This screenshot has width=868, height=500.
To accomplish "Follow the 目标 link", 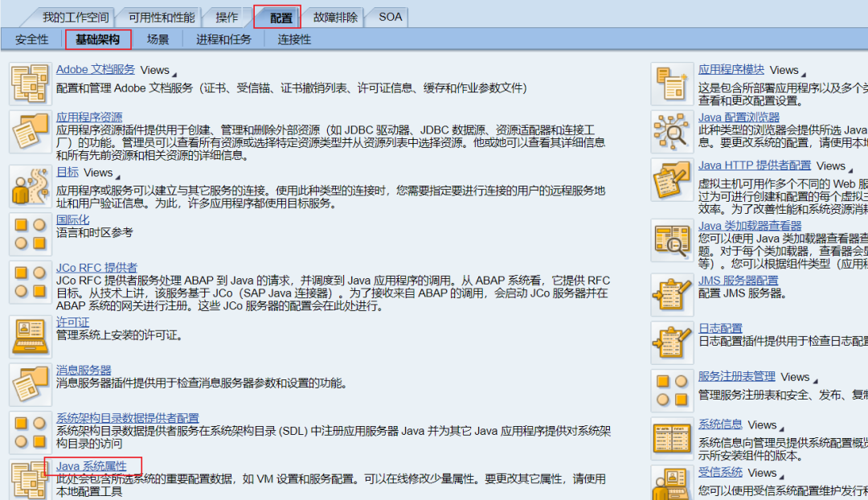I will pyautogui.click(x=67, y=172).
